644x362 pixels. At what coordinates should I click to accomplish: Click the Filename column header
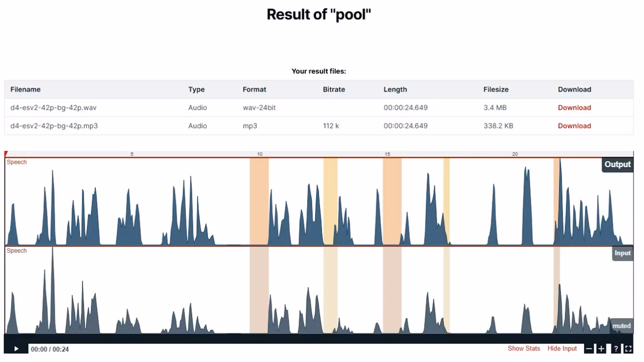point(25,89)
